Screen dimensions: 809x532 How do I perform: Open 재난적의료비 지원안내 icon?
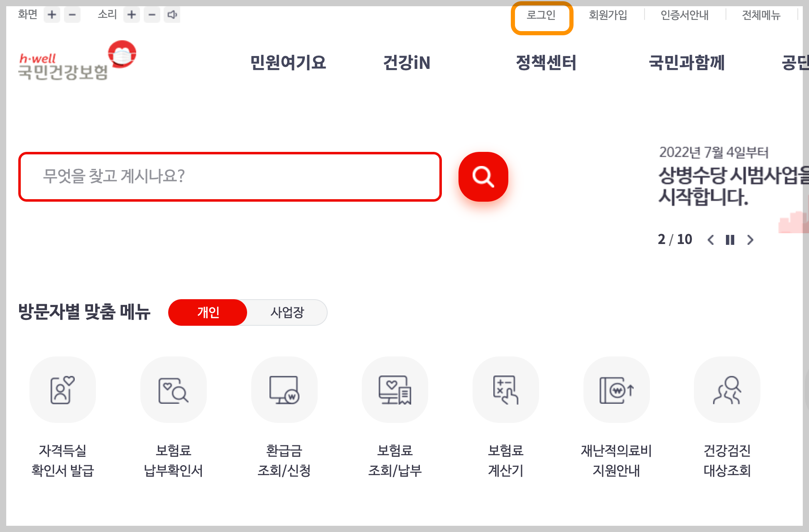click(616, 390)
